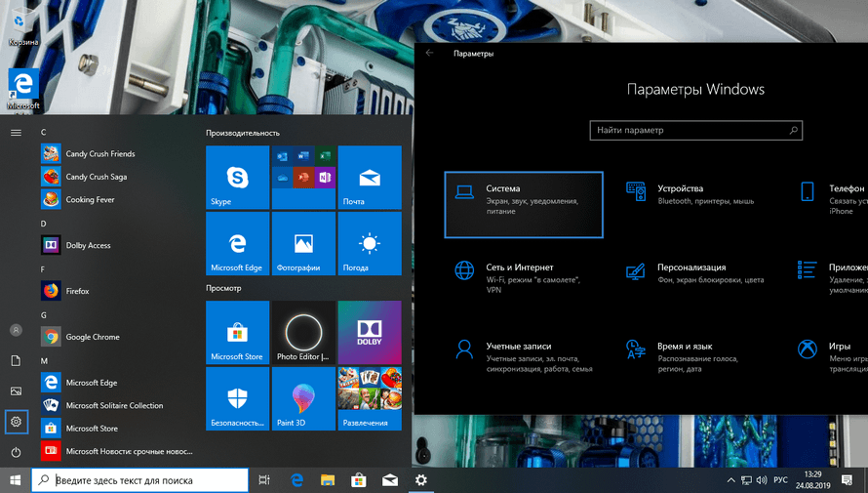The image size is (868, 493).
Task: Click the Windows Start button
Action: (x=15, y=480)
